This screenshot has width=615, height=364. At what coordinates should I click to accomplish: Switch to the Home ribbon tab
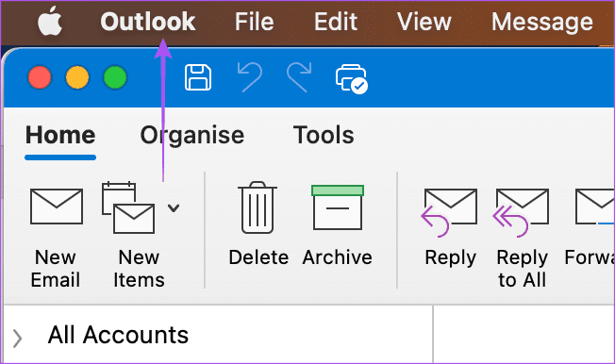click(60, 136)
